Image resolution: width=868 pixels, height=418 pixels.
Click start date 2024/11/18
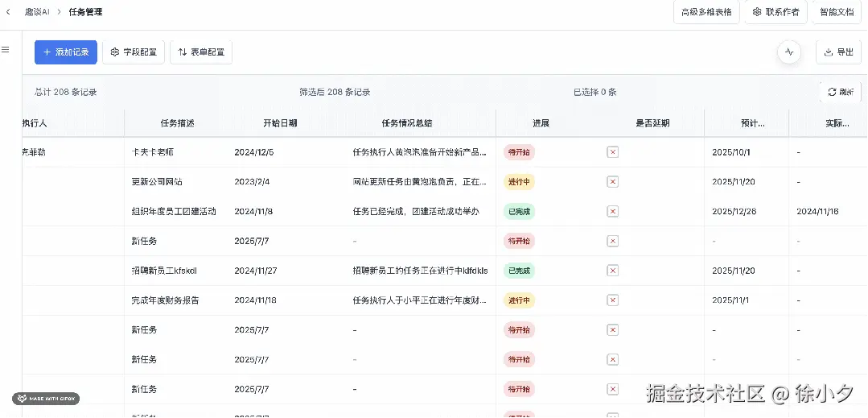point(255,300)
